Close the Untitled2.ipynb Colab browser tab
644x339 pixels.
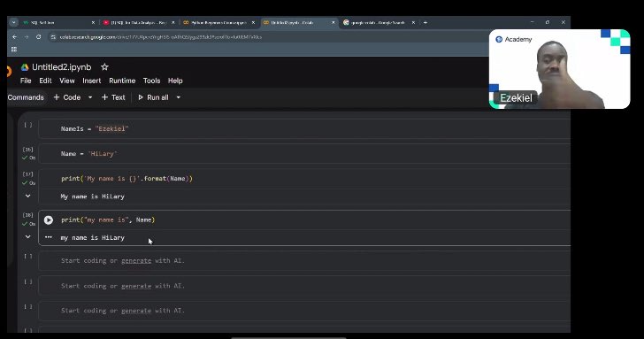click(333, 23)
